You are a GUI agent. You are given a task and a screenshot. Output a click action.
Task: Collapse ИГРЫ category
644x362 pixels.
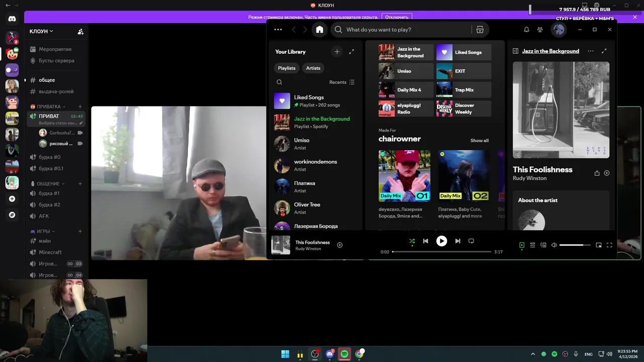click(43, 231)
